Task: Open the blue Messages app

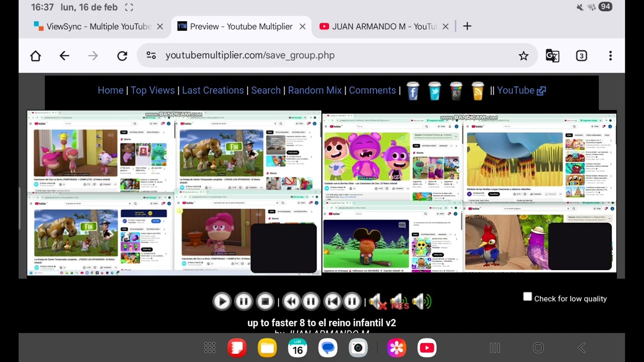Action: 328,347
